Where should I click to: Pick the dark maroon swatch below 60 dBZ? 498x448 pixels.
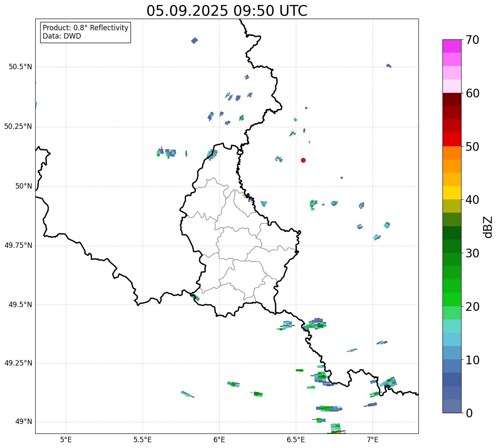452,99
